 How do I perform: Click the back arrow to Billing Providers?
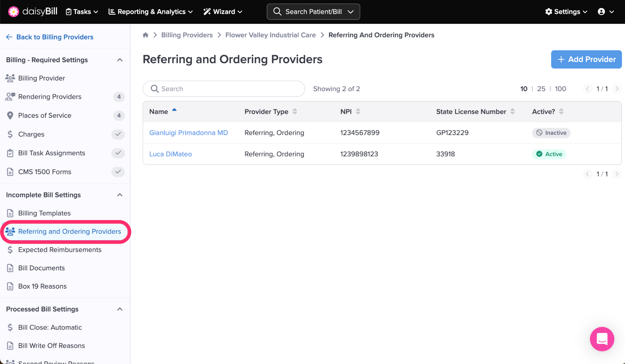[x=9, y=37]
